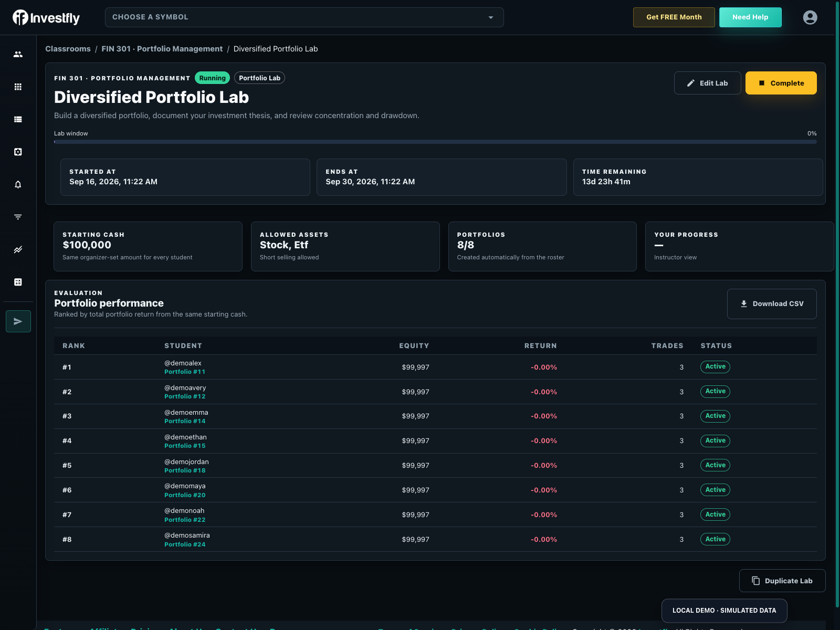Click the paper plane sidebar icon

[x=18, y=321]
